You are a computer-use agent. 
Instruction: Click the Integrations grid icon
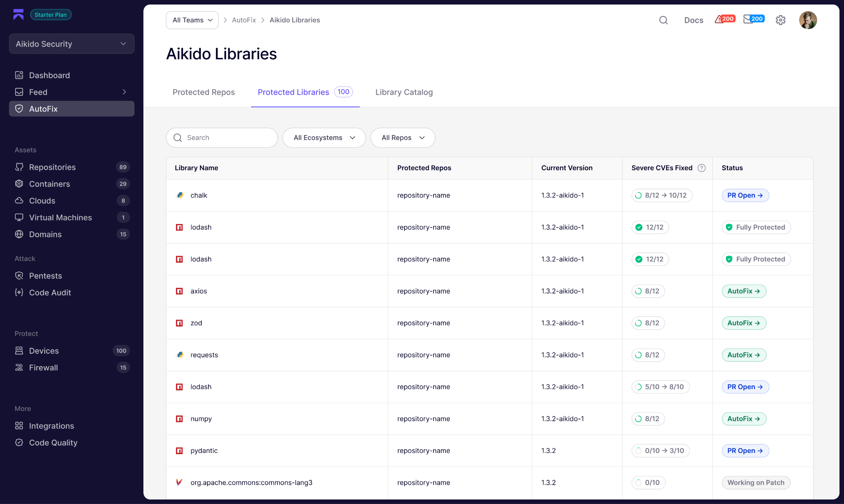(19, 425)
